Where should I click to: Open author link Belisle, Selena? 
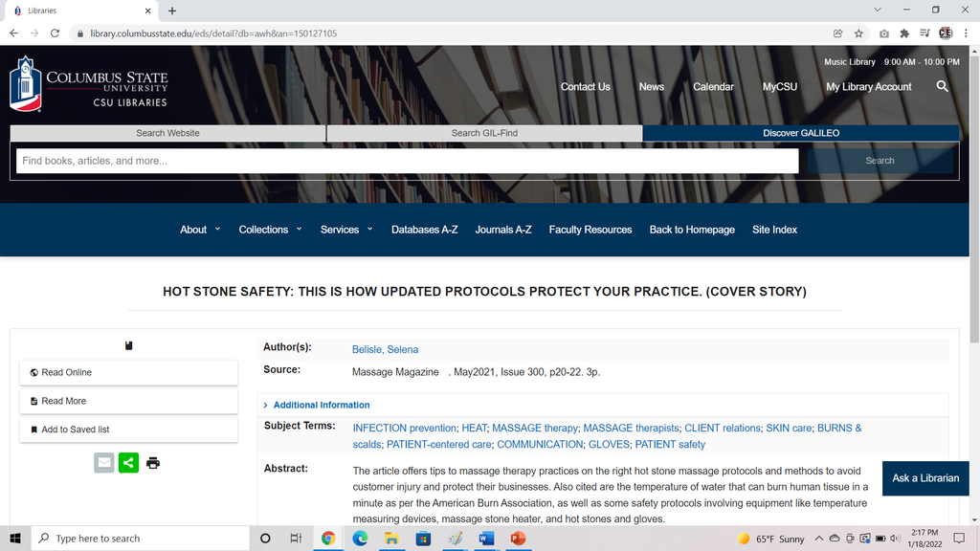[x=385, y=349]
